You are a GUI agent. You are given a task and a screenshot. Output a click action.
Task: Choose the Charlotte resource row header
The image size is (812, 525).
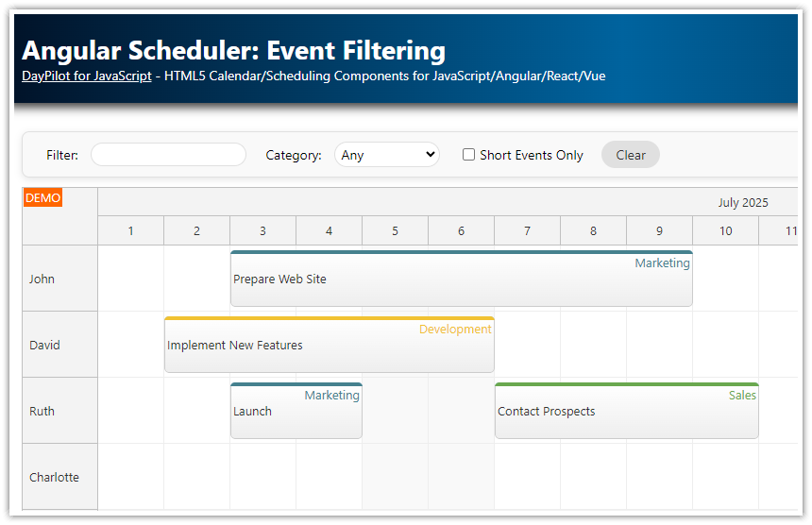59,477
